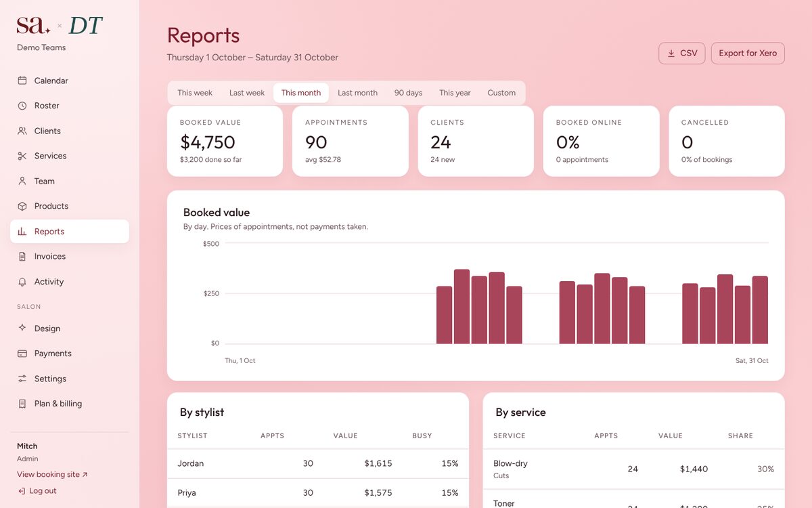Click the Reports bar chart icon
The height and width of the screenshot is (508, 812).
pyautogui.click(x=22, y=232)
